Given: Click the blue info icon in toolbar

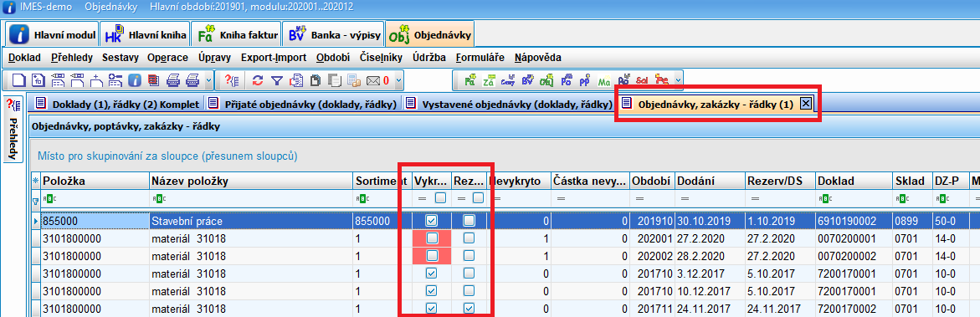Looking at the screenshot, I should click(135, 80).
